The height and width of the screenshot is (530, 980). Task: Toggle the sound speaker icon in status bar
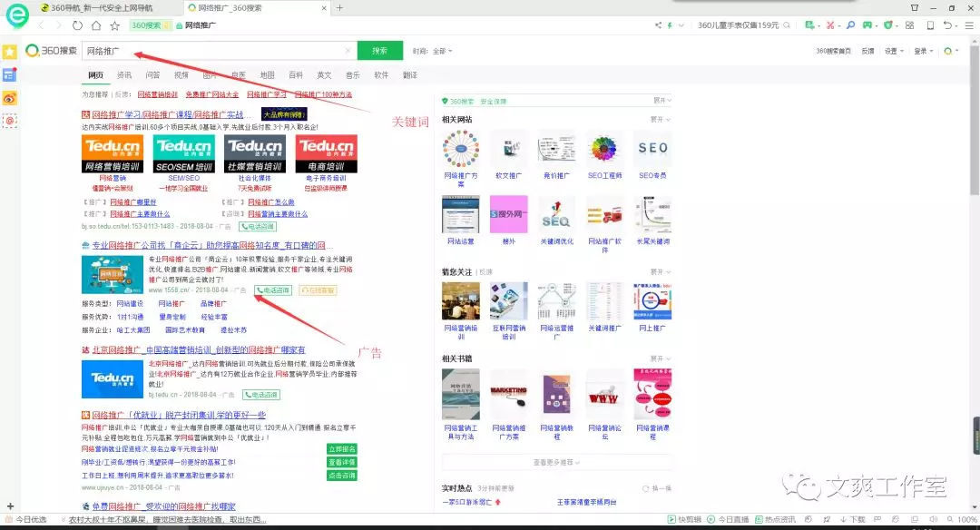(933, 519)
